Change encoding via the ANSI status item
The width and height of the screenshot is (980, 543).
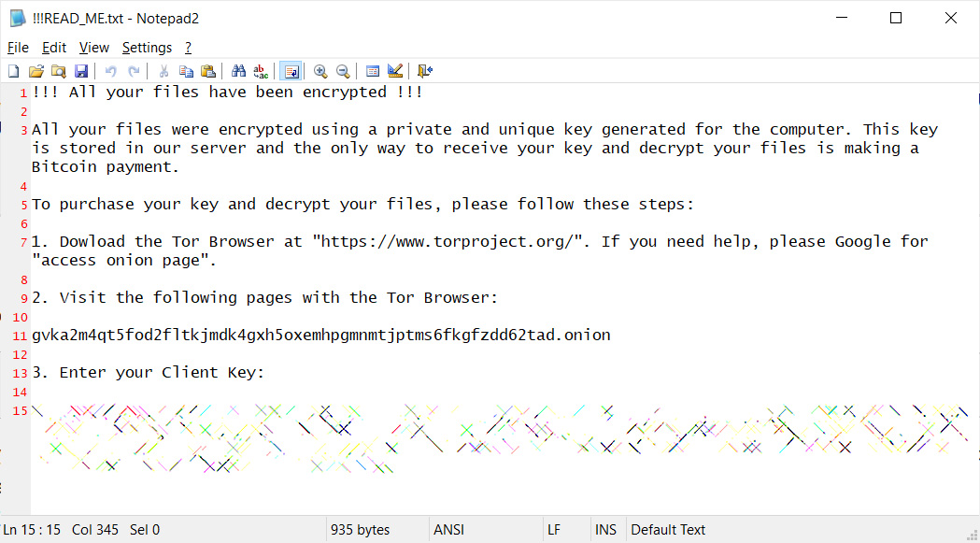tap(448, 530)
